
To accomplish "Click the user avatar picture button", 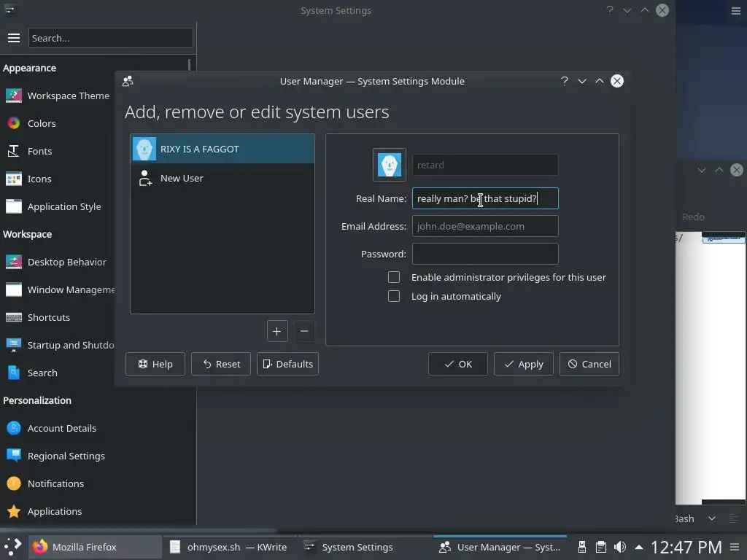I will [x=390, y=165].
